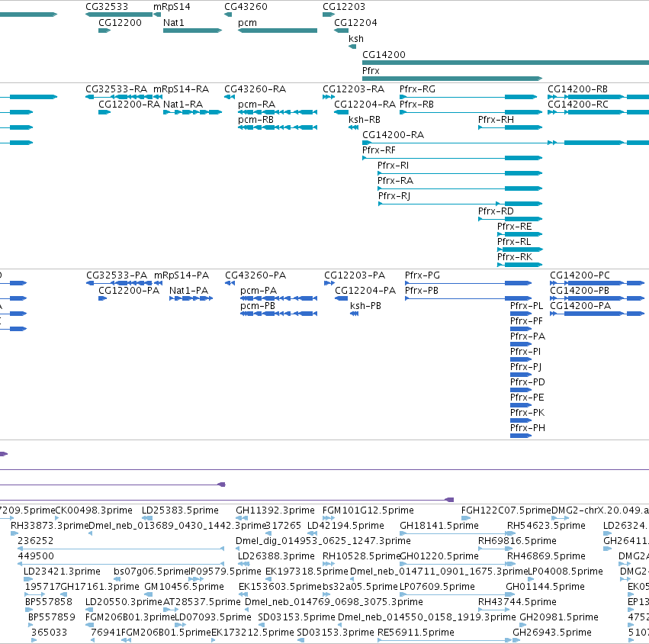
Task: Open the CG32533-RA transcript label
Action: coord(117,89)
